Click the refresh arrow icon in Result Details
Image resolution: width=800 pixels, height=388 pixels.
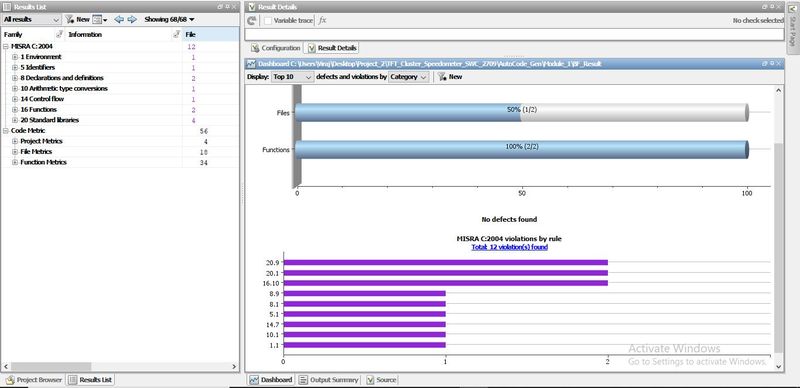252,20
